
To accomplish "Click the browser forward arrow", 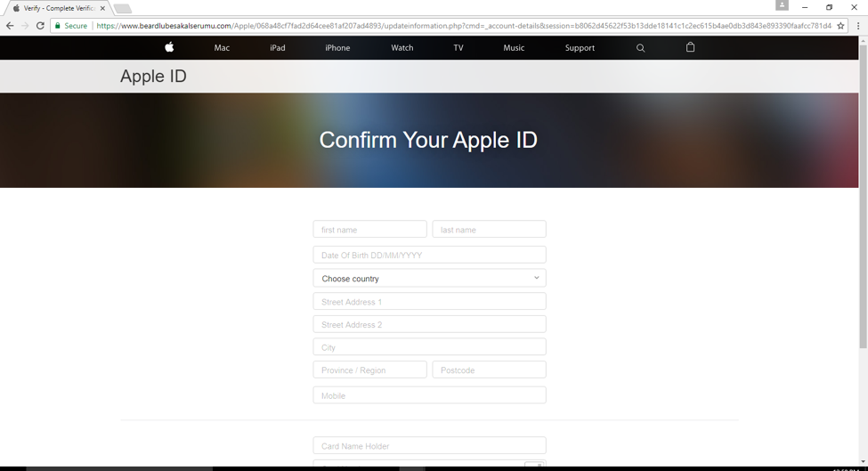I will point(25,26).
